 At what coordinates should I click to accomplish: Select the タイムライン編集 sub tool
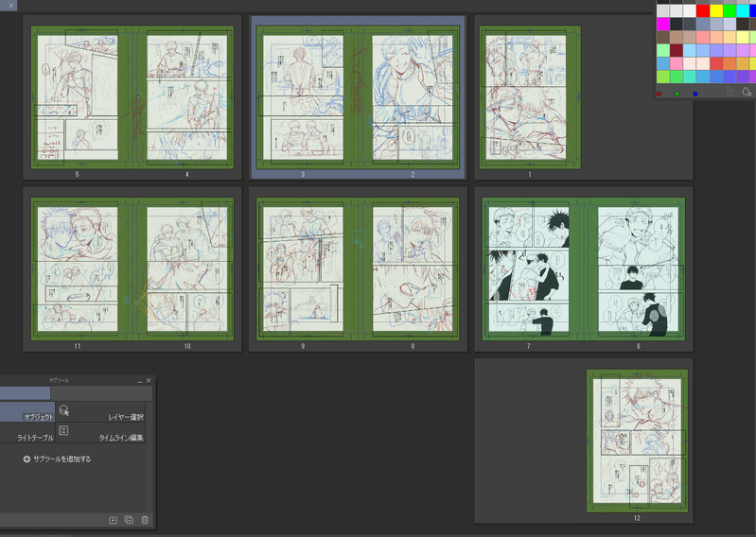pos(100,432)
